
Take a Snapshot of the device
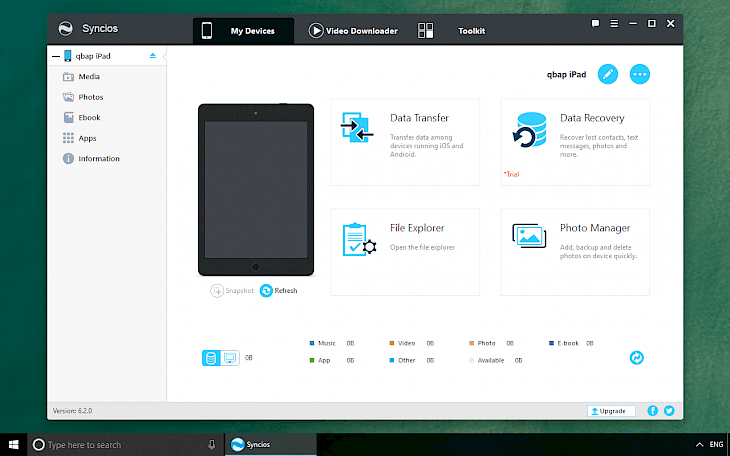pos(232,291)
